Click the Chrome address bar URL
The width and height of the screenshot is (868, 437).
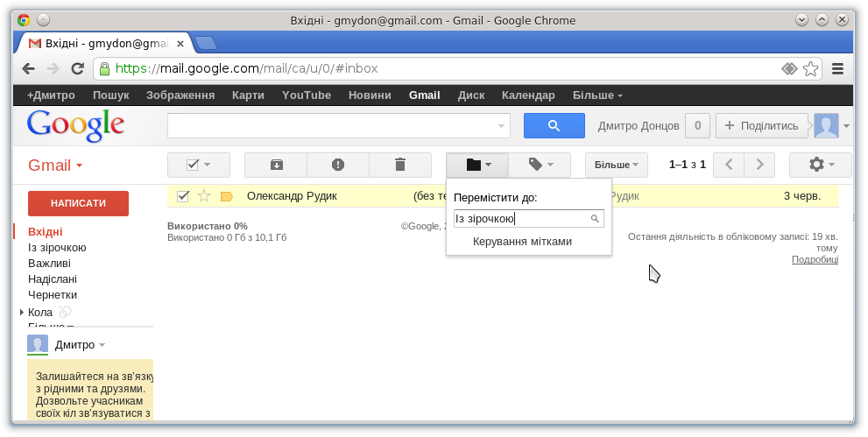click(x=246, y=68)
